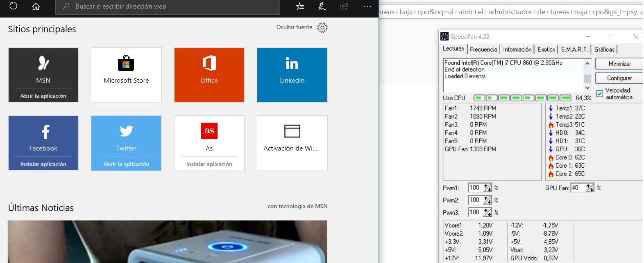The height and width of the screenshot is (263, 644).
Task: Click the web notes pen icon
Action: tap(322, 6)
